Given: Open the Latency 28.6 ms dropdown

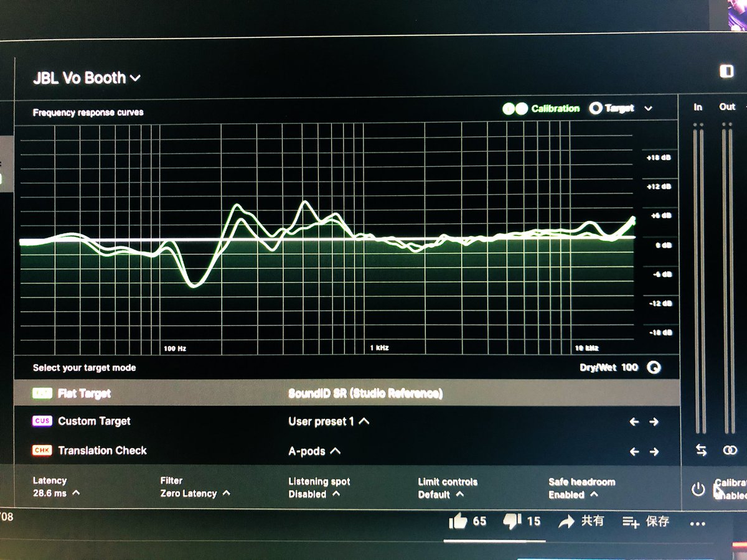Looking at the screenshot, I should pyautogui.click(x=56, y=487).
